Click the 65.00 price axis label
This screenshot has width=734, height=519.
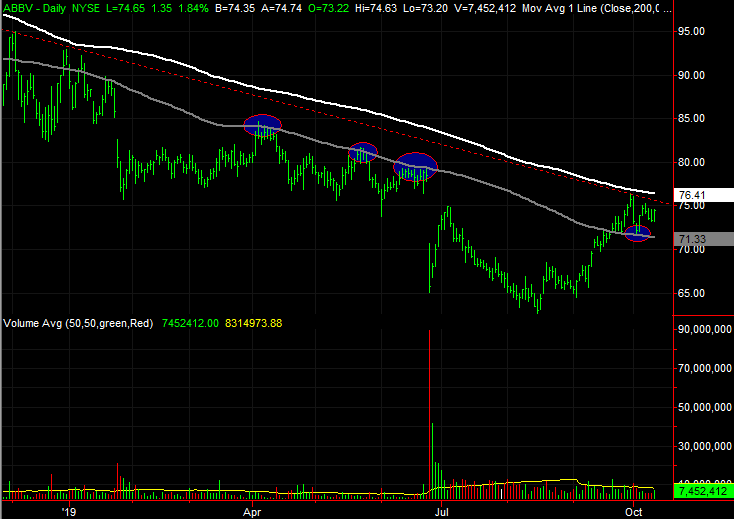(692, 293)
